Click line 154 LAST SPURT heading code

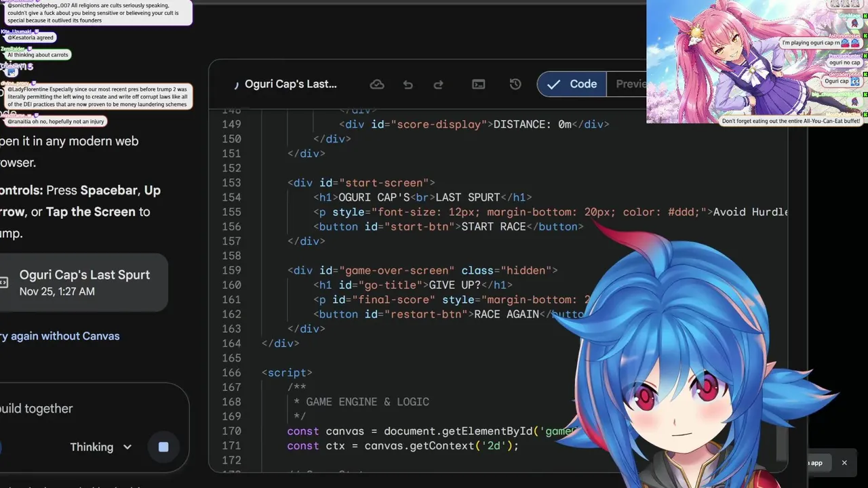(x=422, y=197)
